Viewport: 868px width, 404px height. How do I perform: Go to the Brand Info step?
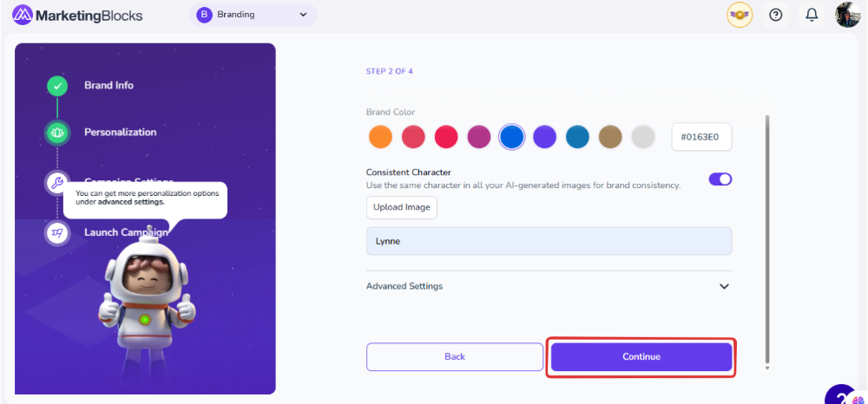[108, 86]
